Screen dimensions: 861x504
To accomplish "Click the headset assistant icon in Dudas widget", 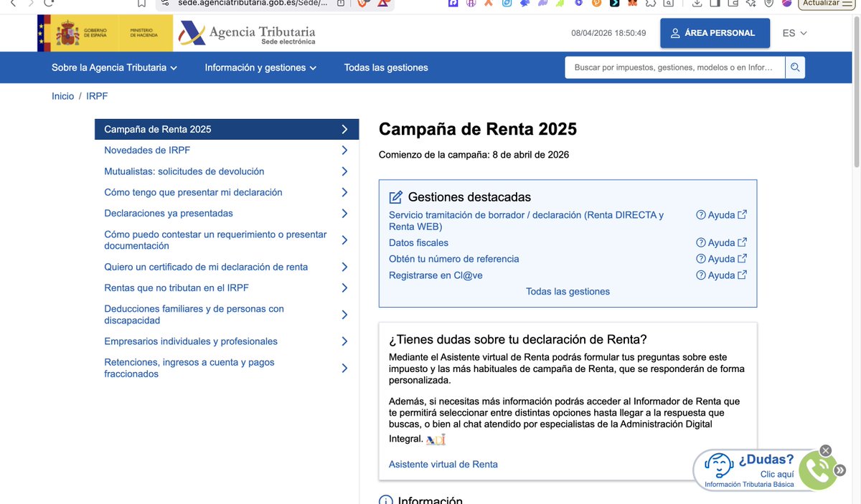I will (718, 466).
